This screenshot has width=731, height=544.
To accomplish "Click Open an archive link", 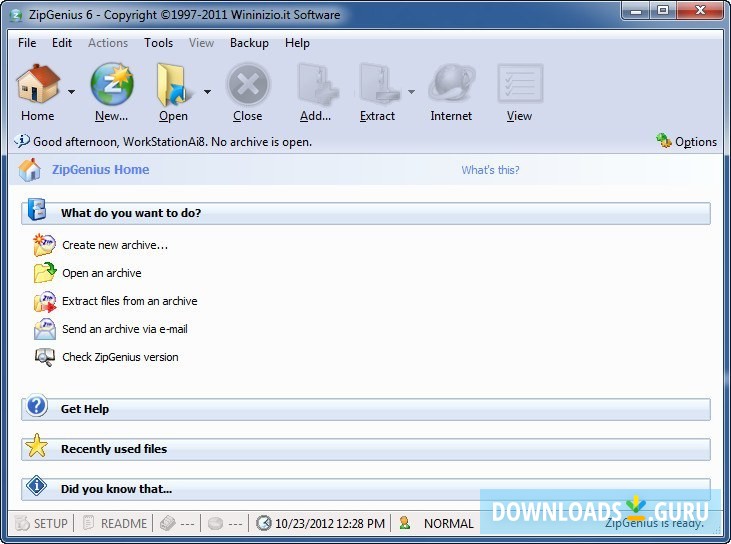I will click(x=102, y=273).
